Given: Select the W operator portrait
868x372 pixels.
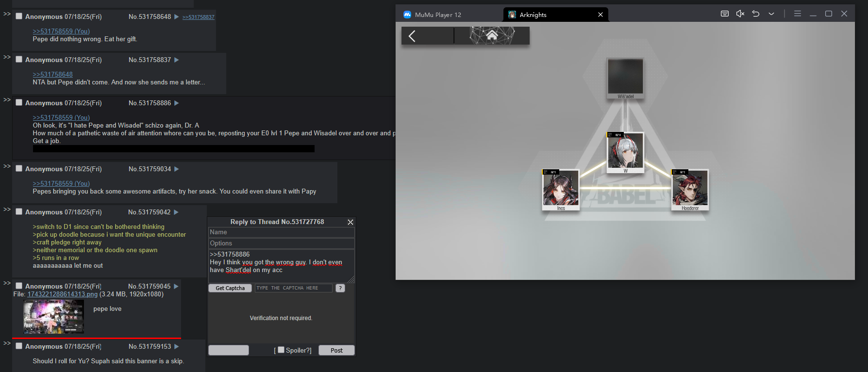Looking at the screenshot, I should (x=625, y=152).
